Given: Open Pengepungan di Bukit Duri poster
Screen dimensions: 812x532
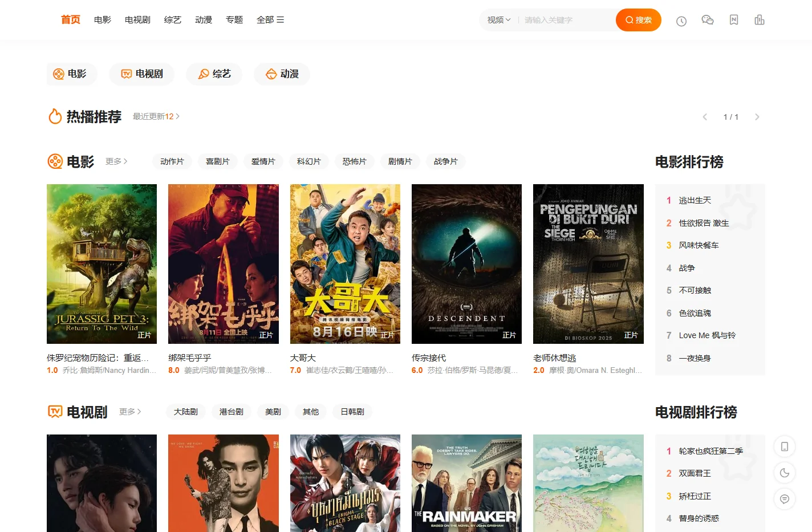Looking at the screenshot, I should point(588,264).
